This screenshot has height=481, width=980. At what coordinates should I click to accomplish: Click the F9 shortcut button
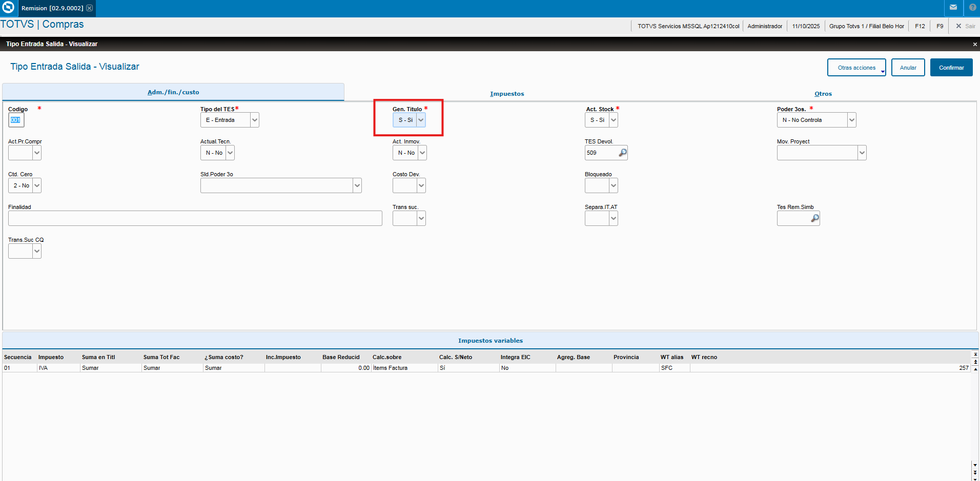[940, 26]
